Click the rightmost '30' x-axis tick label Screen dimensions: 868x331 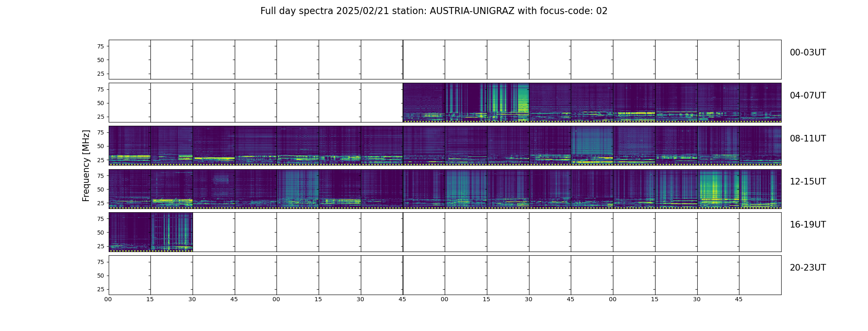click(697, 299)
